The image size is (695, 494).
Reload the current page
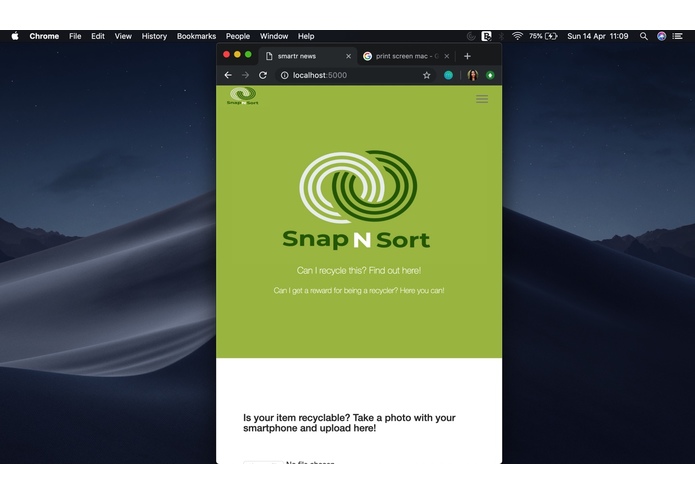coord(263,75)
